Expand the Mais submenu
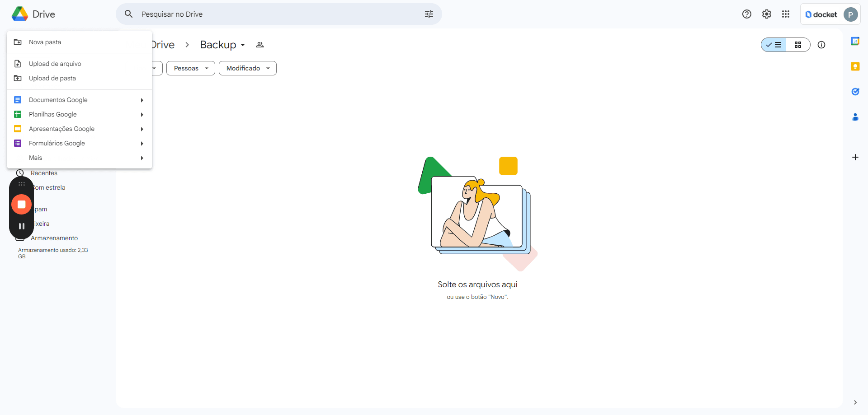 pyautogui.click(x=80, y=158)
